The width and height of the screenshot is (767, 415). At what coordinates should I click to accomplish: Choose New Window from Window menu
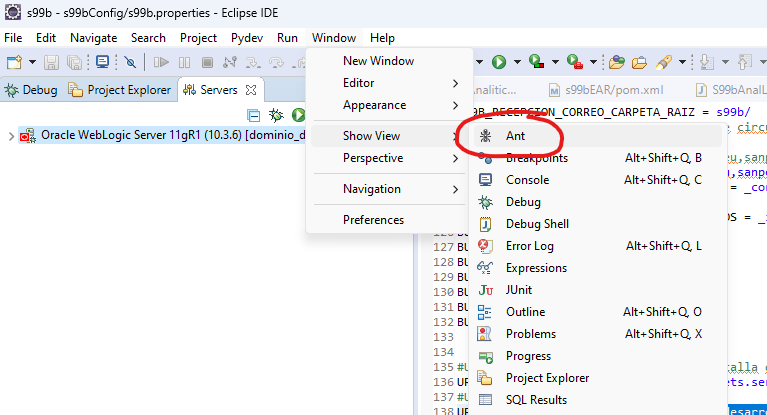click(x=389, y=61)
